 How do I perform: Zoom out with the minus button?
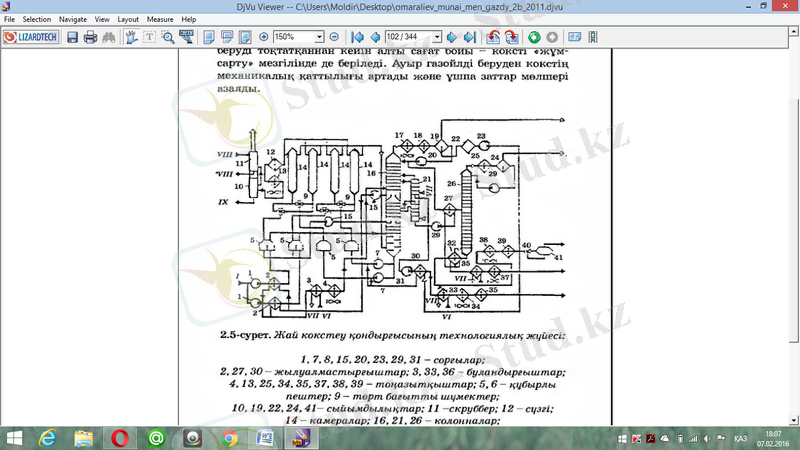pos(334,37)
